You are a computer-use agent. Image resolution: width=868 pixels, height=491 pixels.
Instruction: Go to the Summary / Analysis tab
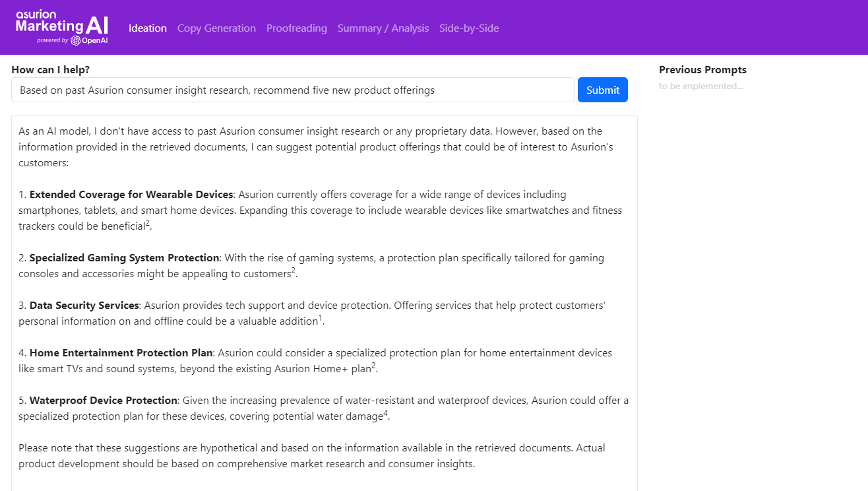pyautogui.click(x=383, y=28)
